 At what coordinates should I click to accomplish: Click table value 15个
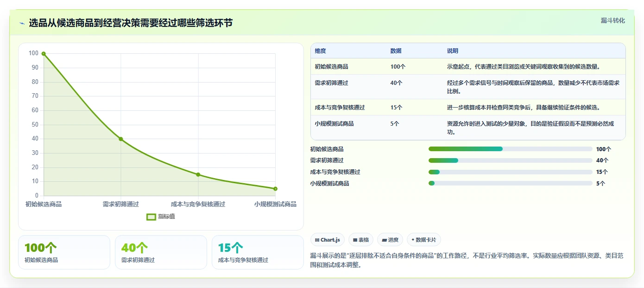397,108
